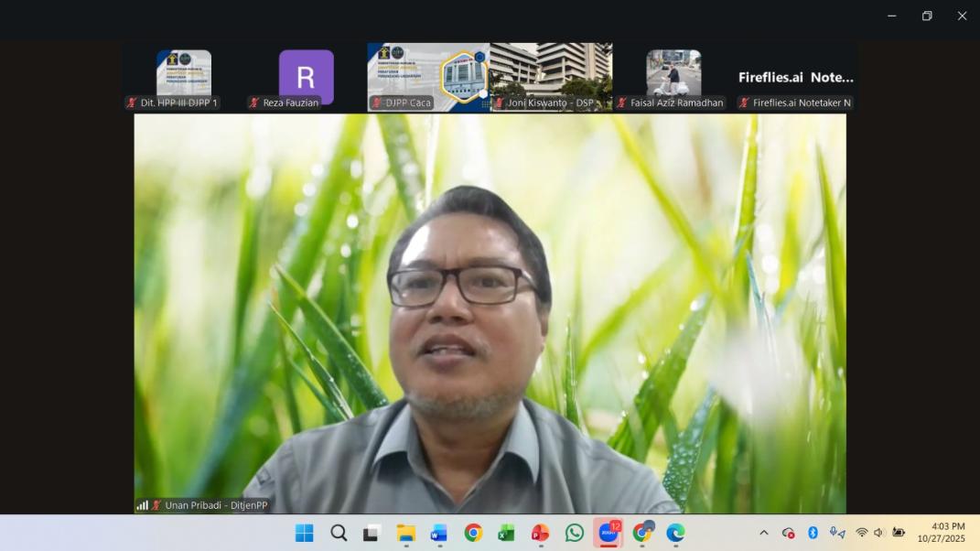Click the Fireflies.ai Notetaker participant tile
Image resolution: width=980 pixels, height=551 pixels.
click(x=796, y=78)
